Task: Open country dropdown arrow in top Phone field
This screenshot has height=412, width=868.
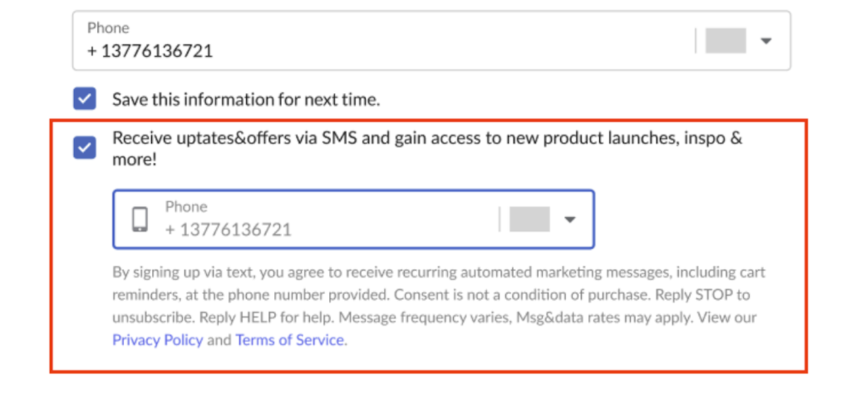Action: [x=766, y=41]
